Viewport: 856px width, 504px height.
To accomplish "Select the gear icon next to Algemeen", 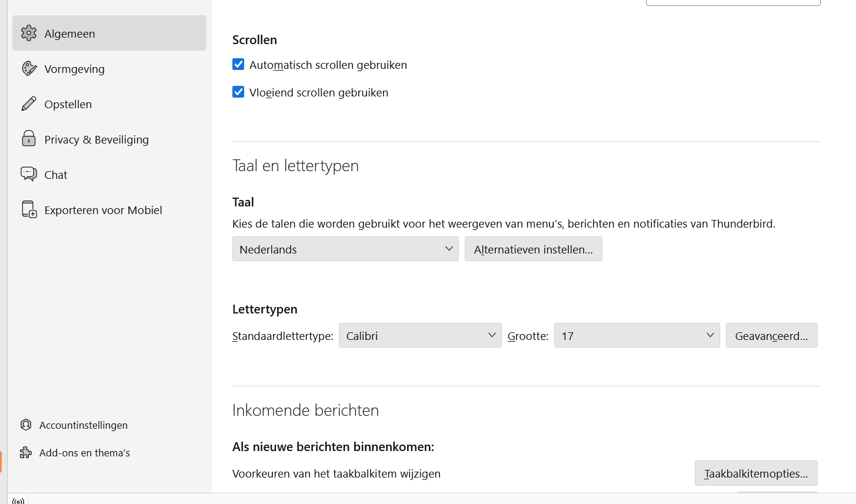I will coord(28,33).
